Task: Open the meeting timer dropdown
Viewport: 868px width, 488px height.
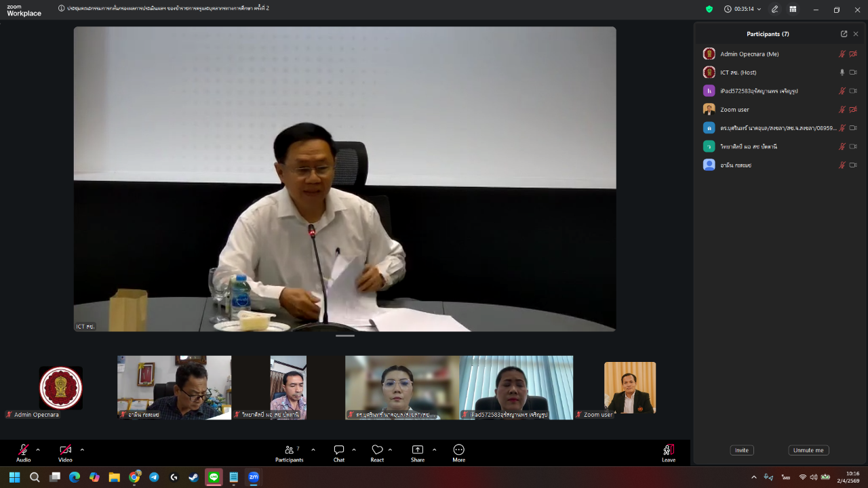Action: (743, 9)
